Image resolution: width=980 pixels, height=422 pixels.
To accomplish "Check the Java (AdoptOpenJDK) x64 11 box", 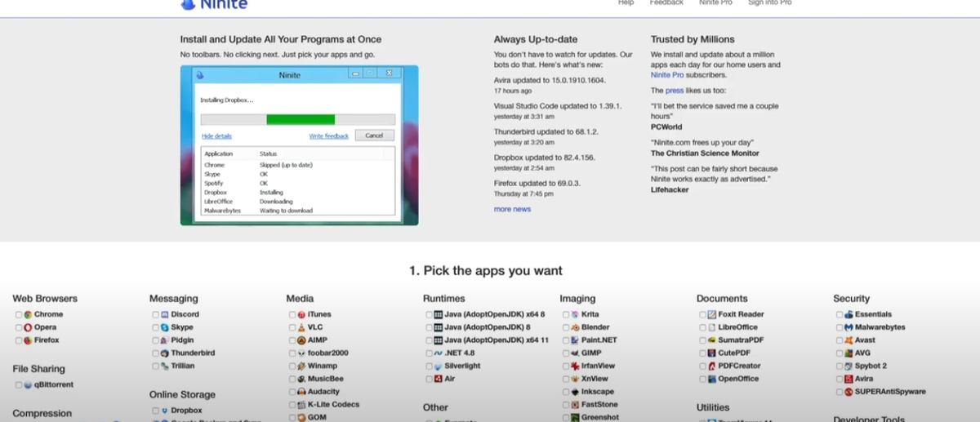I will tap(429, 340).
